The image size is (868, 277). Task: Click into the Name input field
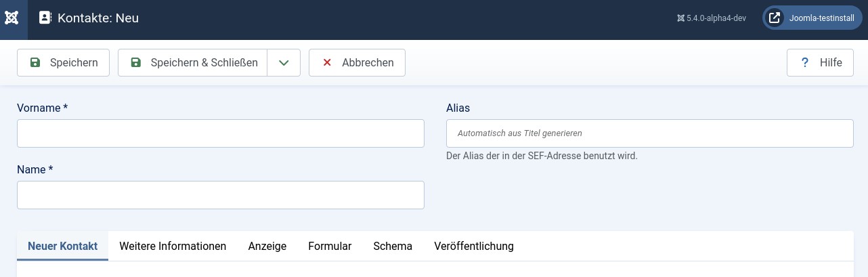(x=220, y=195)
